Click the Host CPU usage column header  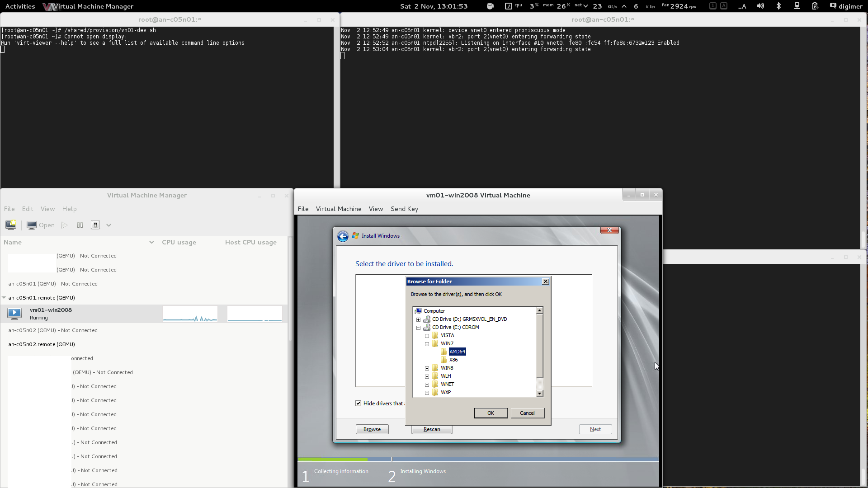click(251, 243)
